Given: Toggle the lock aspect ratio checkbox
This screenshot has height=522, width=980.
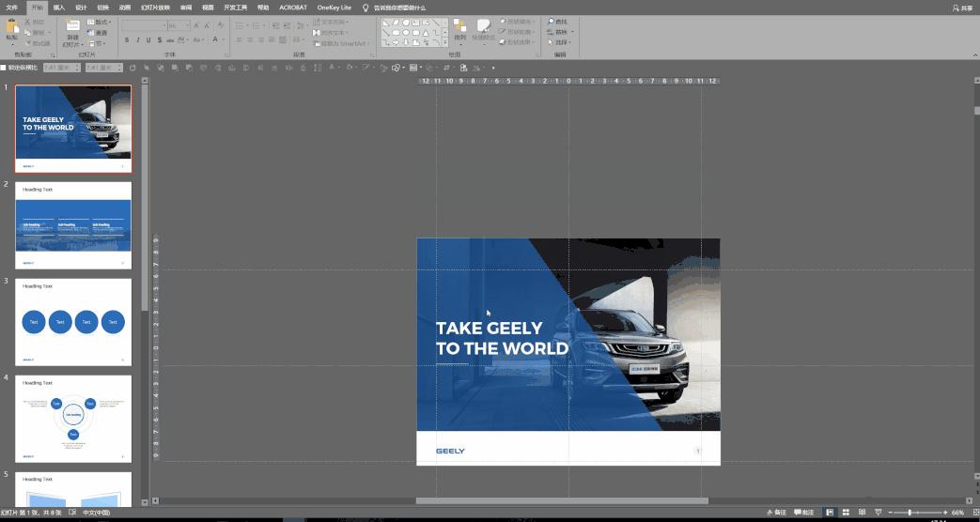Looking at the screenshot, I should (x=4, y=68).
